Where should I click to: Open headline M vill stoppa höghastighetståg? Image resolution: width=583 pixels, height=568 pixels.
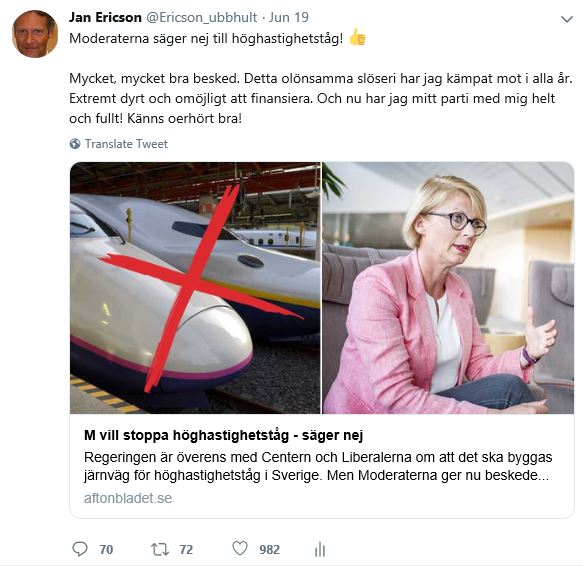click(223, 435)
